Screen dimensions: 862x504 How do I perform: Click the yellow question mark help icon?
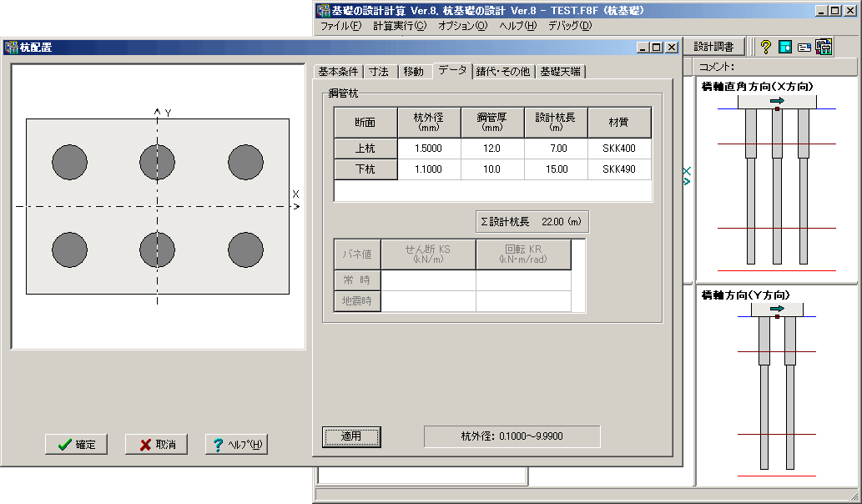[766, 48]
